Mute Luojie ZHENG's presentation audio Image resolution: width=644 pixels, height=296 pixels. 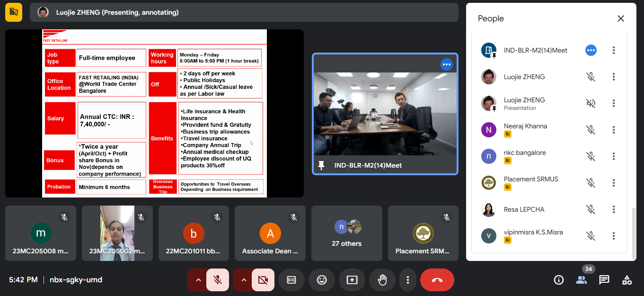(591, 103)
